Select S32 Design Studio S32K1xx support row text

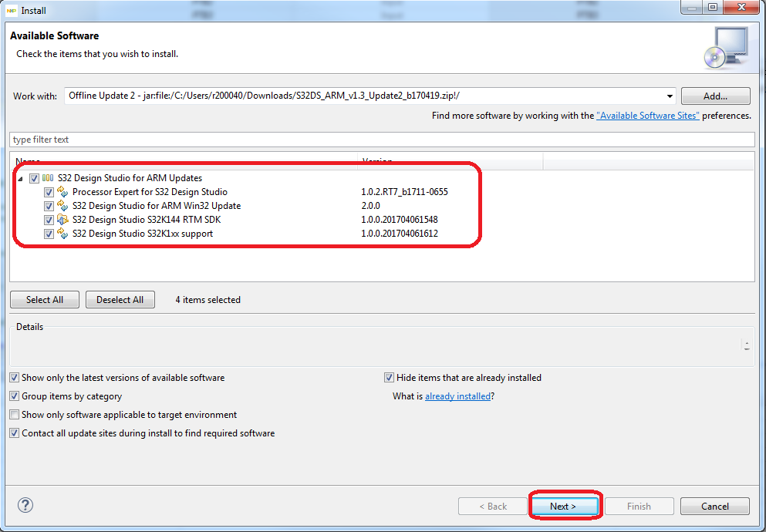[143, 234]
